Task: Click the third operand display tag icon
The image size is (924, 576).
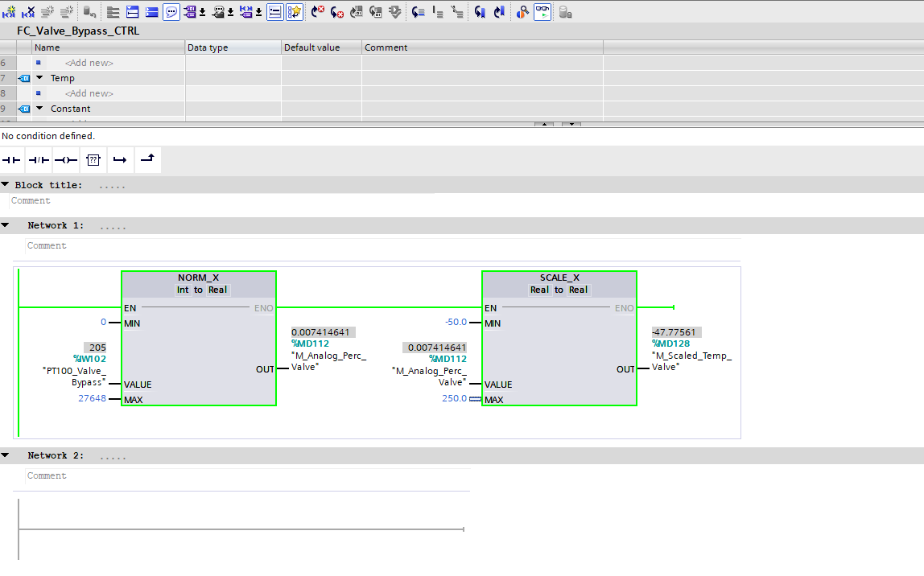Action: [246, 12]
